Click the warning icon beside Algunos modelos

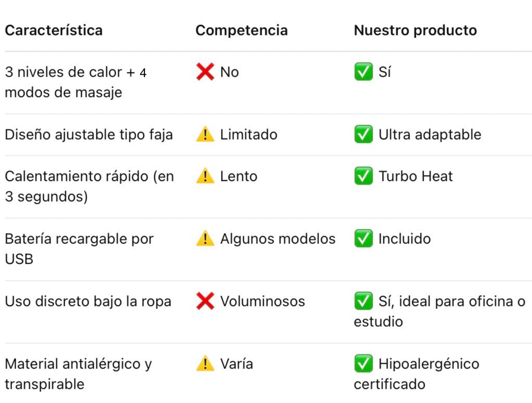click(x=205, y=238)
